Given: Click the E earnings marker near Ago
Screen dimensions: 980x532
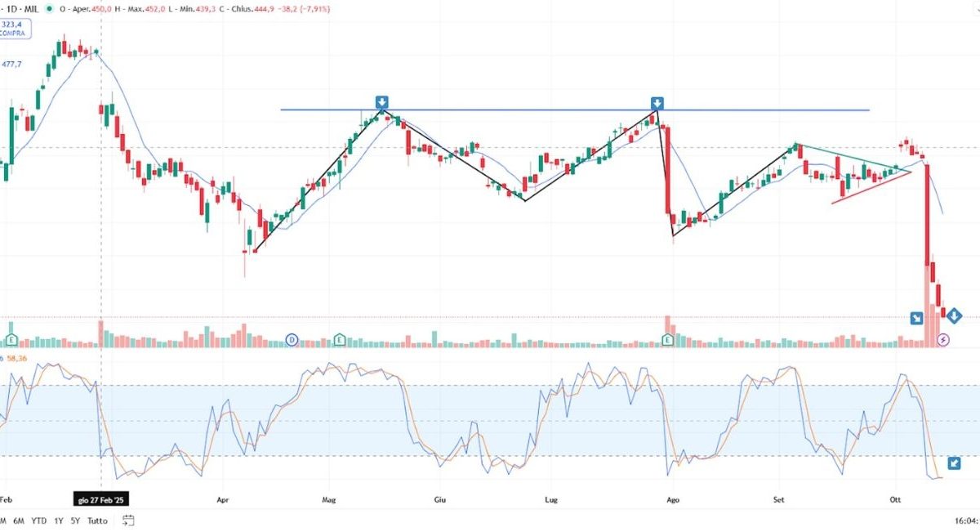Looking at the screenshot, I should (x=668, y=339).
